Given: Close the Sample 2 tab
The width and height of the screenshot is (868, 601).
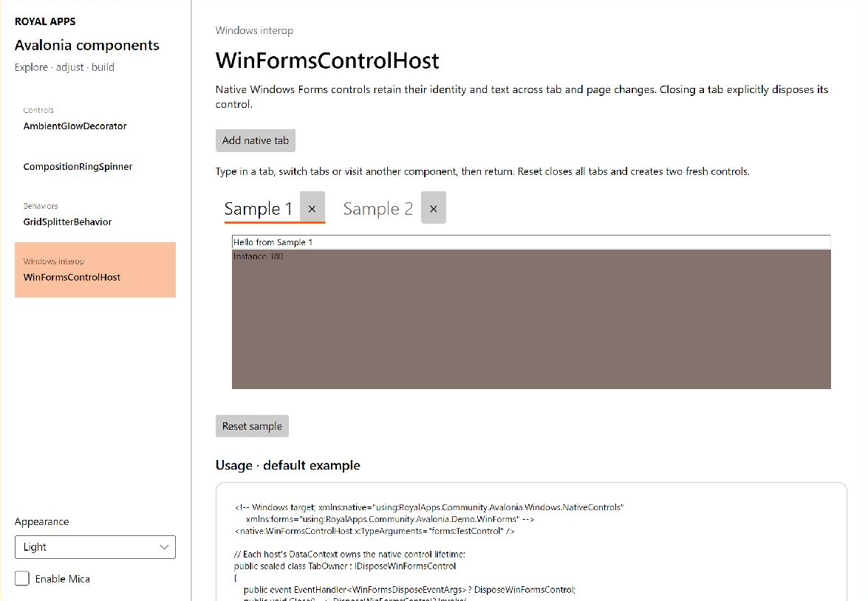Looking at the screenshot, I should pos(434,208).
